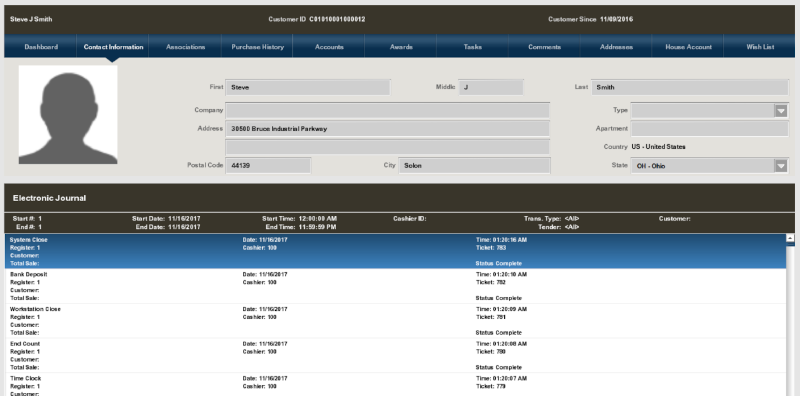Viewport: 800px width, 396px height.
Task: Open the Addresses tab
Action: click(x=616, y=46)
